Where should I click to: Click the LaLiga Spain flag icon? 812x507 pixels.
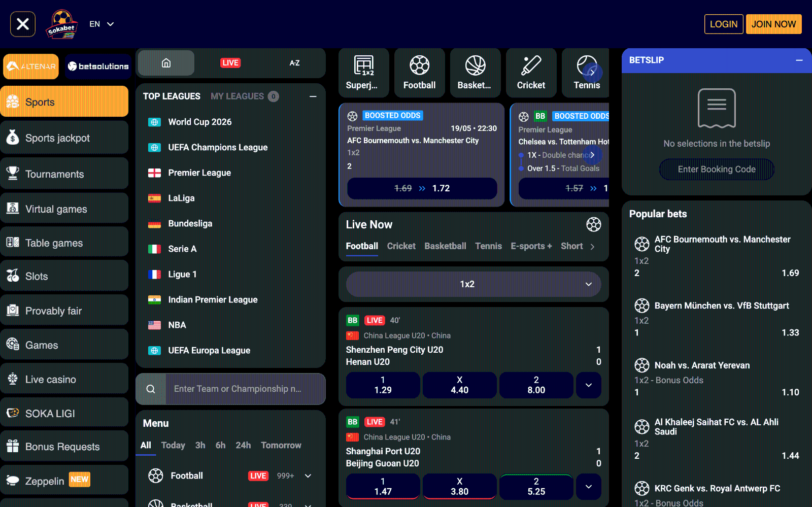(154, 198)
